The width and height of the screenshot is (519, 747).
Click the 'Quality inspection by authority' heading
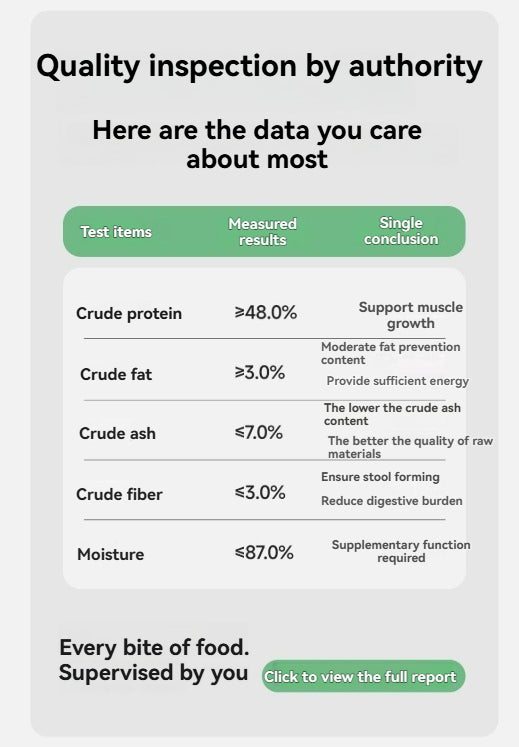tap(259, 66)
